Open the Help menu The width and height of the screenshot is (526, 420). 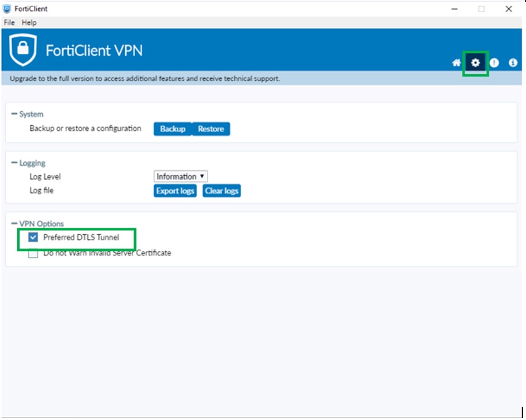(29, 23)
